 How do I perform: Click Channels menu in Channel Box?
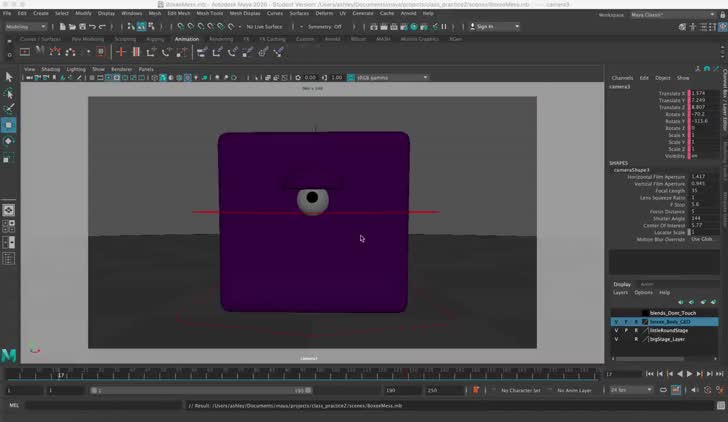click(622, 78)
